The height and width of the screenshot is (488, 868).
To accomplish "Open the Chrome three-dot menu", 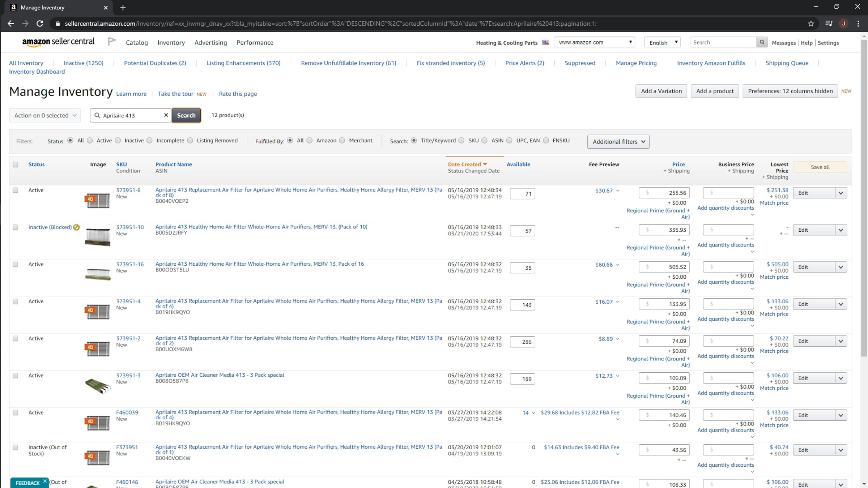I will pyautogui.click(x=858, y=23).
